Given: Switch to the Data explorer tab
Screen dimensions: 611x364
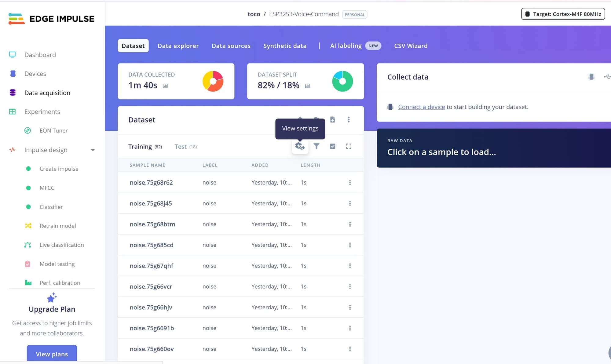Looking at the screenshot, I should (x=178, y=46).
